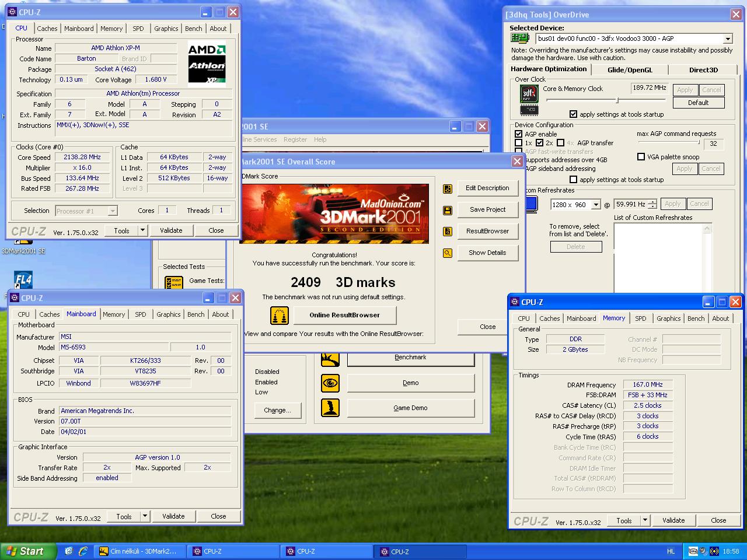
Task: Click the top-left CPU-Z title bar icon
Action: coord(13,12)
